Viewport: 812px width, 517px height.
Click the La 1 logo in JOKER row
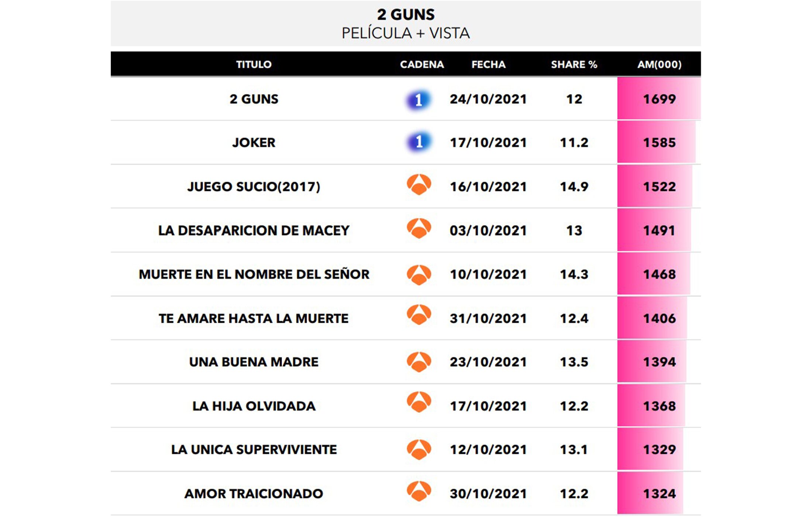coord(419,142)
